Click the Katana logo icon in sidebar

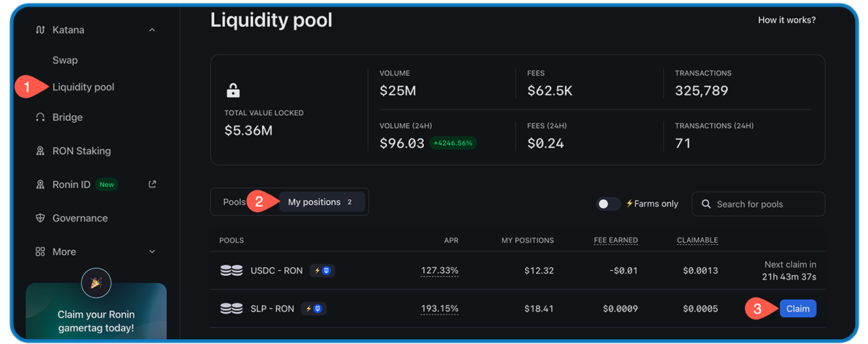[41, 30]
